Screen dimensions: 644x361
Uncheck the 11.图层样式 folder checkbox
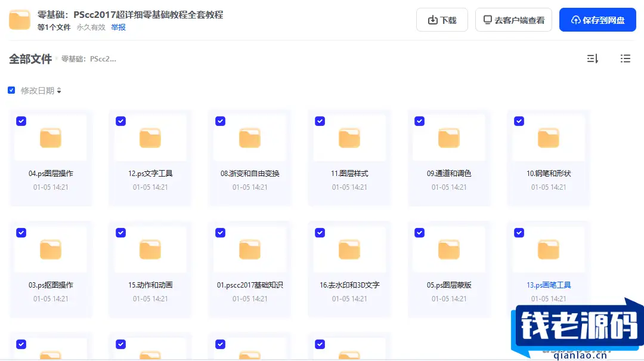pyautogui.click(x=320, y=121)
